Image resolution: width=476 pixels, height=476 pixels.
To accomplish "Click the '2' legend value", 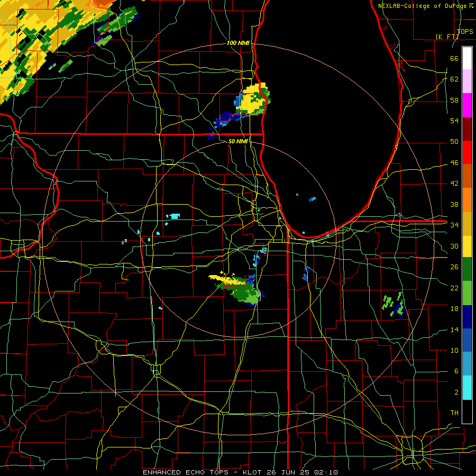I will [456, 392].
